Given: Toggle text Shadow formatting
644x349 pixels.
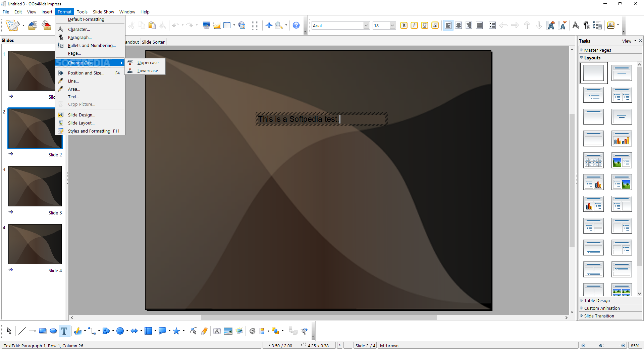Looking at the screenshot, I should (435, 25).
